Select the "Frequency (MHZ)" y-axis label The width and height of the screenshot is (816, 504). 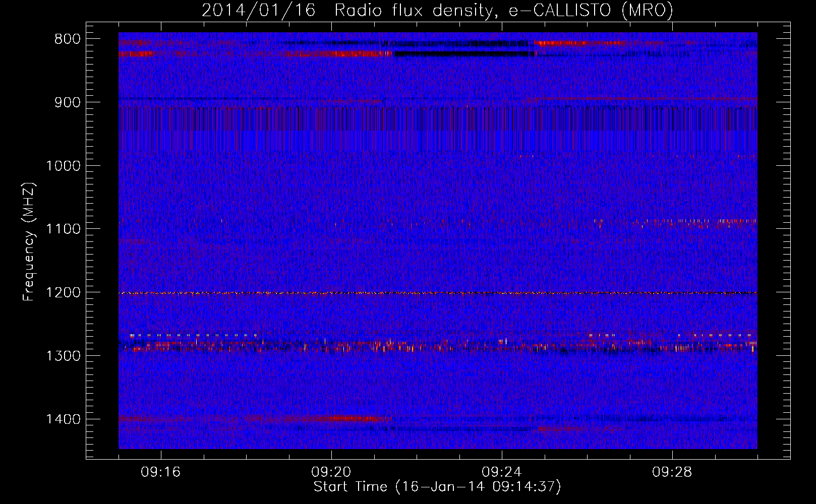pos(29,241)
